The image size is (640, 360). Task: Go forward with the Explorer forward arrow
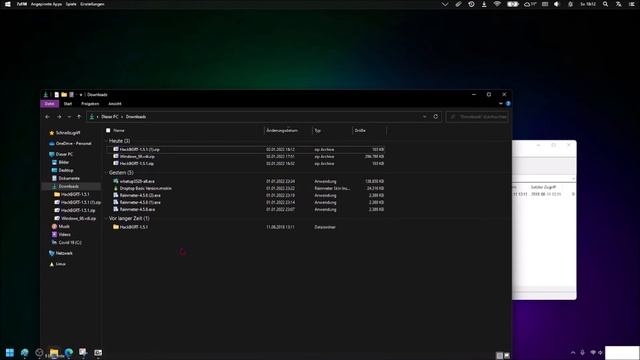pos(59,117)
